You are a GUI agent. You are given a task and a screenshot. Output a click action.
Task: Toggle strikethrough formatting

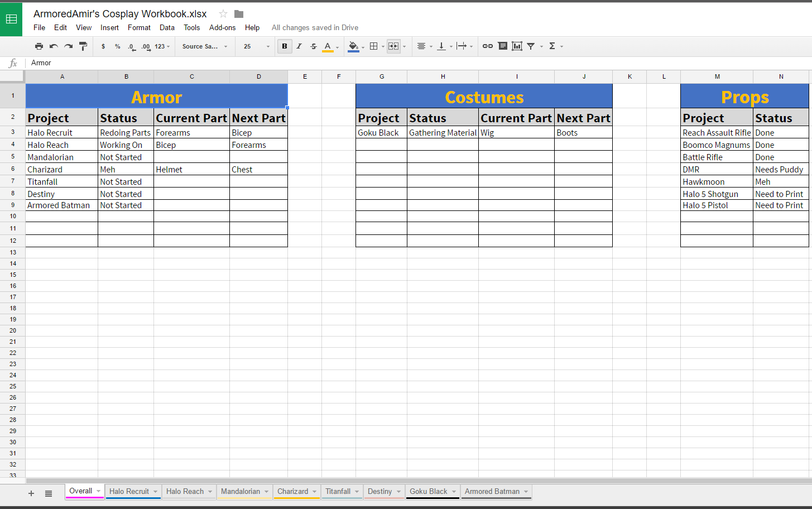pos(314,46)
